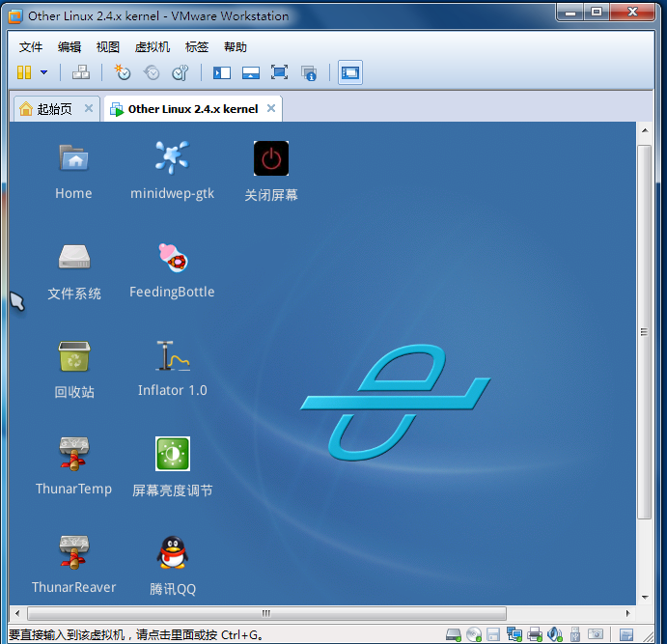Open the 文件 menu
Viewport: 667px width, 644px height.
pyautogui.click(x=31, y=46)
